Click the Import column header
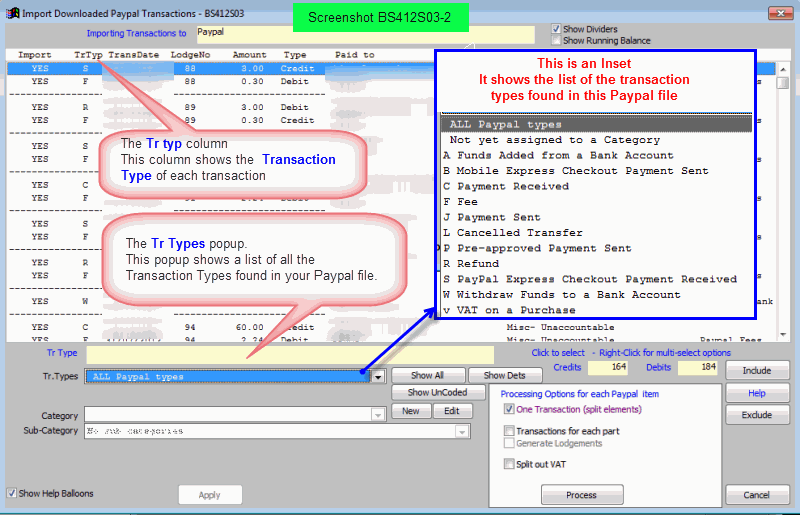800x515 pixels. point(35,55)
